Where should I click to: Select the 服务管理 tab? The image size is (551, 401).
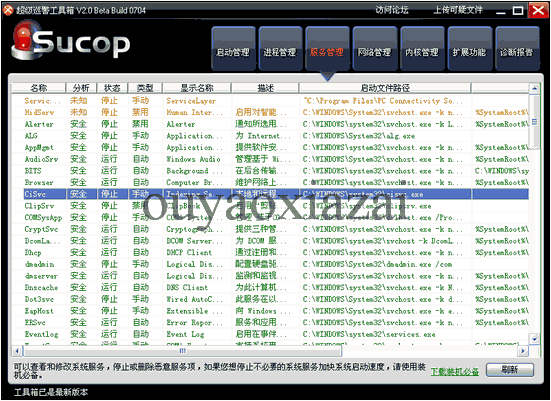tap(328, 48)
